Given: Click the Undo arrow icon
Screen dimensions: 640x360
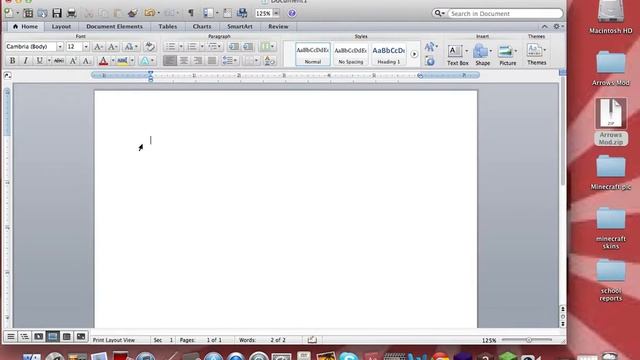Looking at the screenshot, I should point(149,13).
